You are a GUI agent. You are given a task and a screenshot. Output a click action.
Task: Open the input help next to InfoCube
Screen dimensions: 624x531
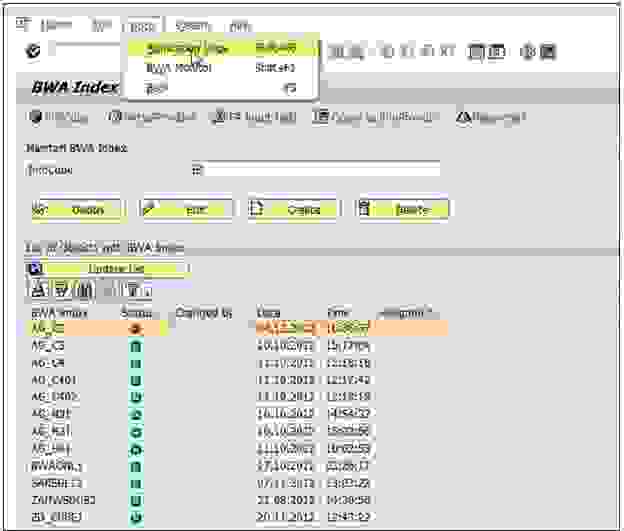(x=197, y=170)
